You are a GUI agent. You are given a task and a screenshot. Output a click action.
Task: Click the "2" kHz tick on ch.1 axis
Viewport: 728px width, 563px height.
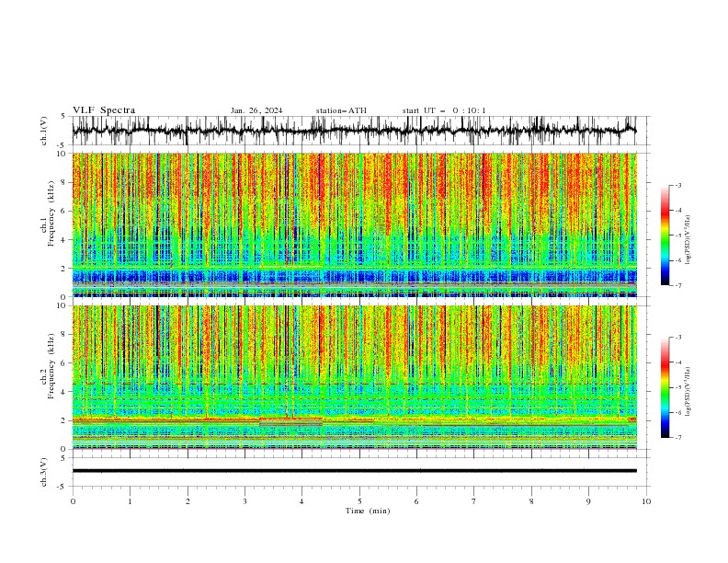(x=64, y=269)
